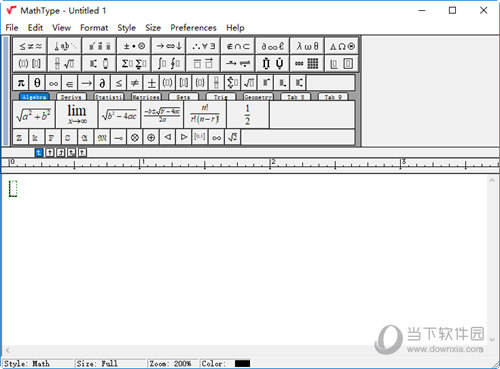
Task: Open the spaces and ellipses palette
Action: click(x=65, y=46)
